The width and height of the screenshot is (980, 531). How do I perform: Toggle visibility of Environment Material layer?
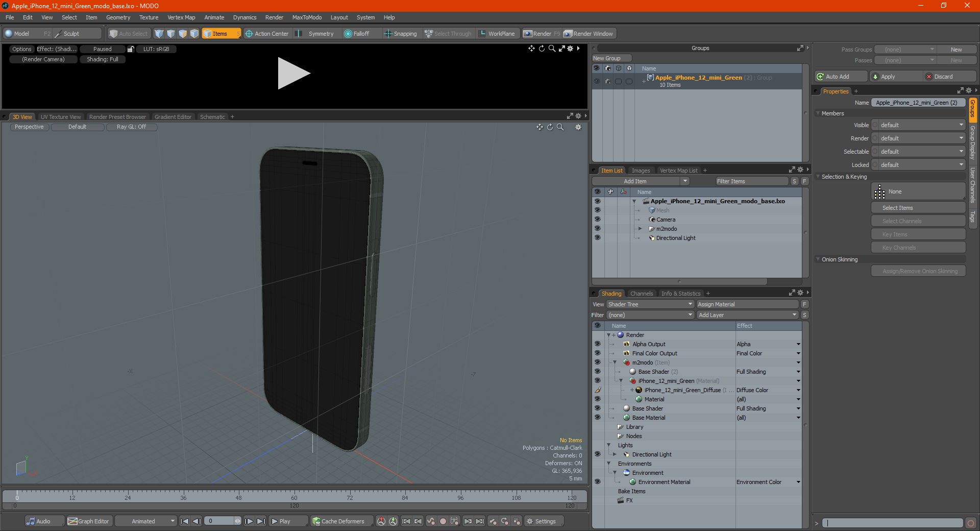597,482
